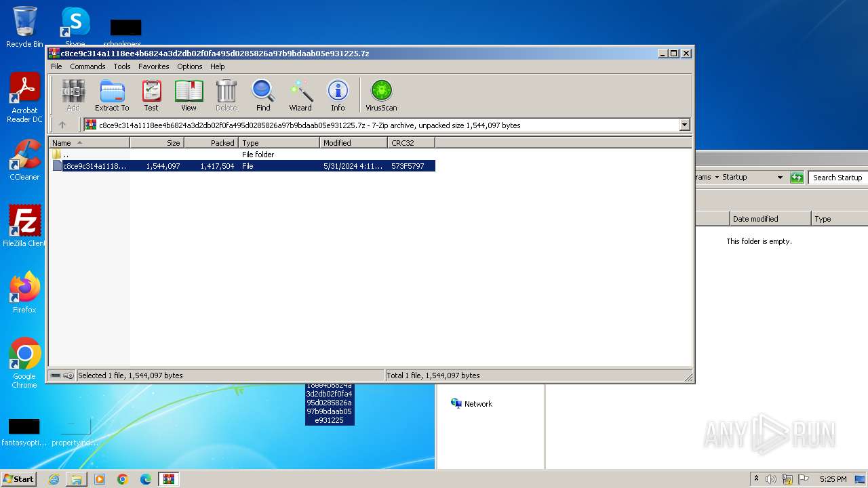Sort by the Type column header
868x488 pixels.
279,142
